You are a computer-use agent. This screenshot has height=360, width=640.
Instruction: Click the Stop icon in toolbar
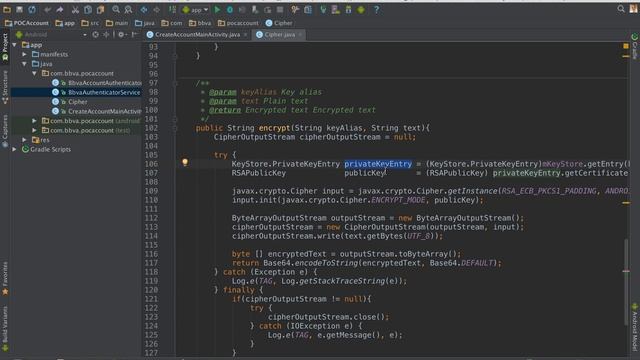280,9
